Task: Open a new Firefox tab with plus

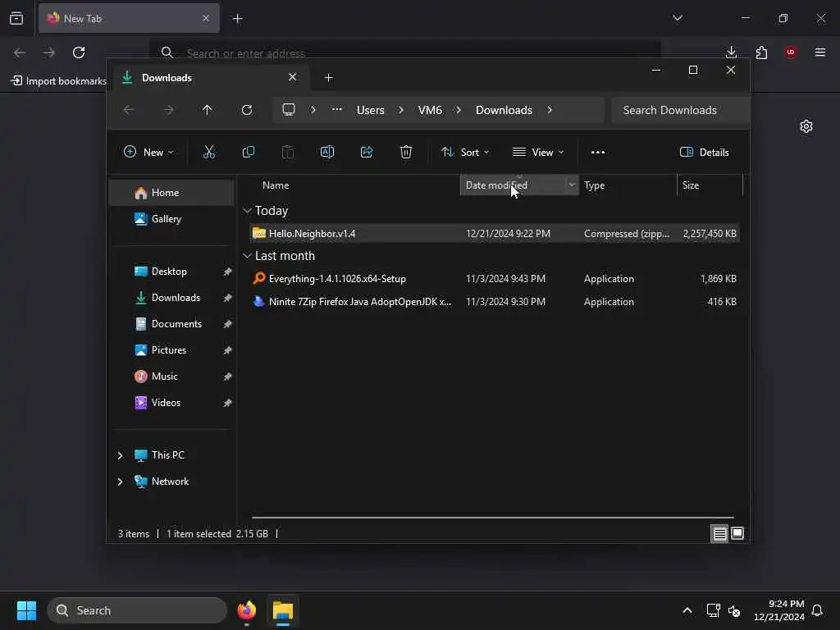Action: click(x=237, y=19)
